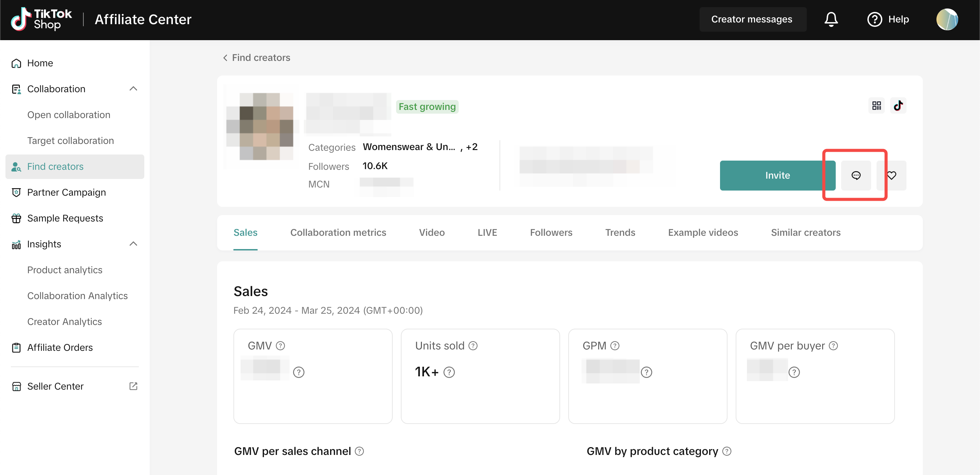Open the Similar creators tab
Screen dimensions: 980x475
[x=805, y=232]
